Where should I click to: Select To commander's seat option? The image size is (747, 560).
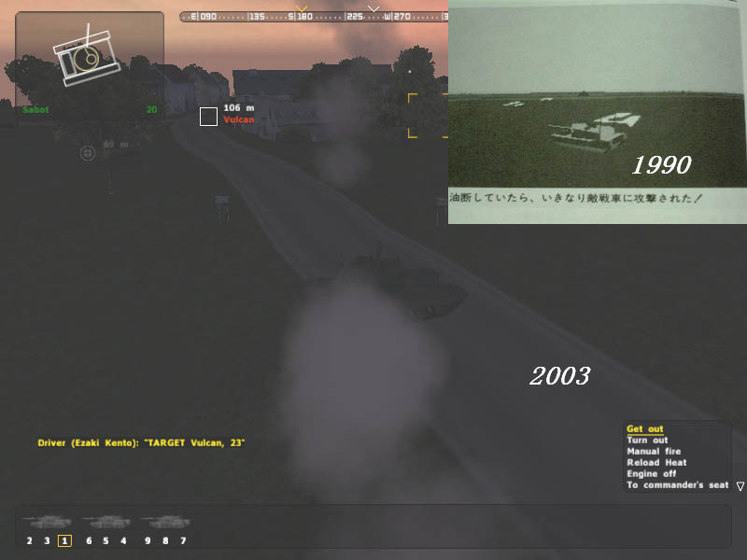point(677,485)
